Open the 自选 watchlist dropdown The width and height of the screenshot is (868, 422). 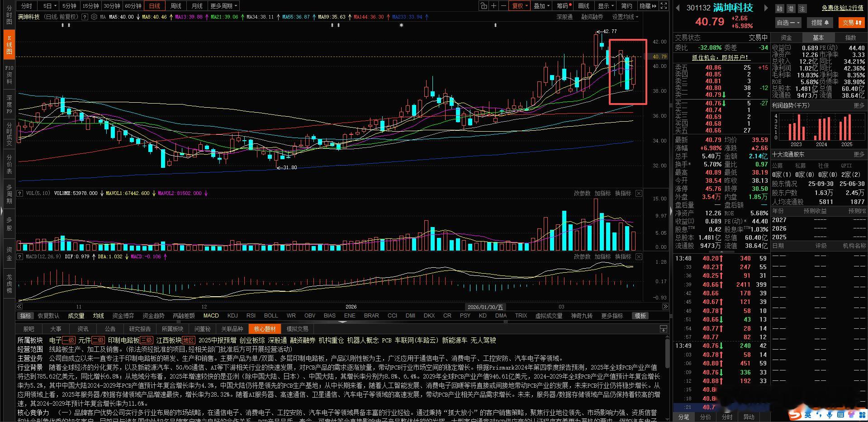788,22
